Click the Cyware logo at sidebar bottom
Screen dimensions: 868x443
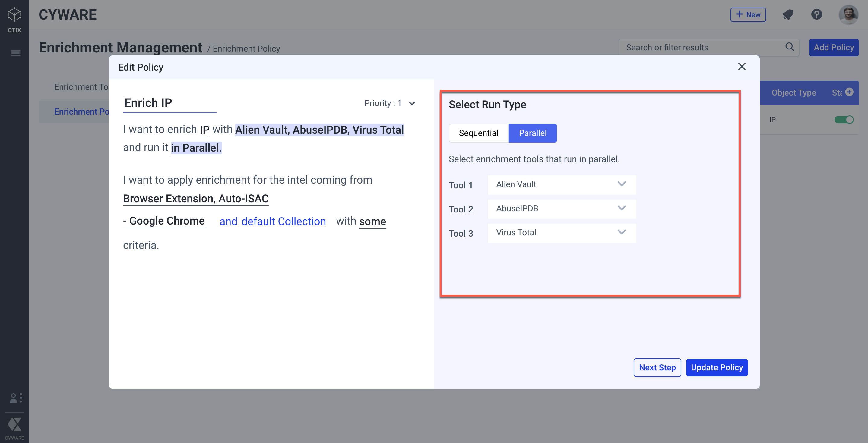coord(14,425)
